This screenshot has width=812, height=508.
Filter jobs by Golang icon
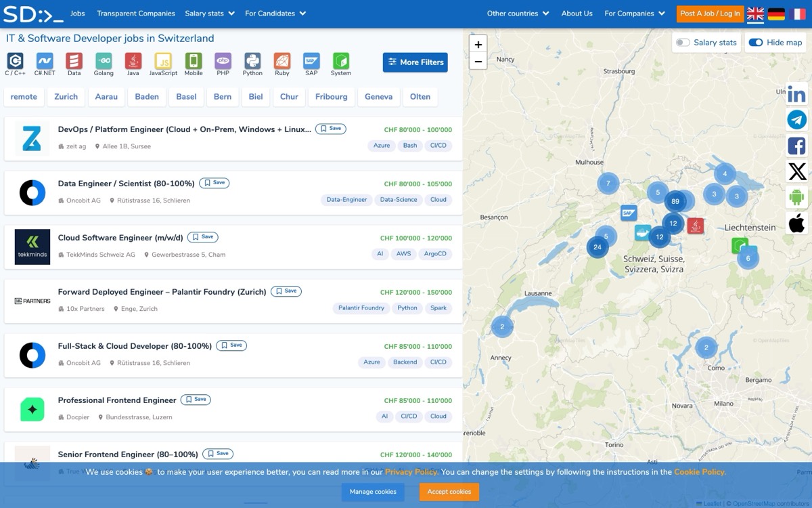pos(104,61)
